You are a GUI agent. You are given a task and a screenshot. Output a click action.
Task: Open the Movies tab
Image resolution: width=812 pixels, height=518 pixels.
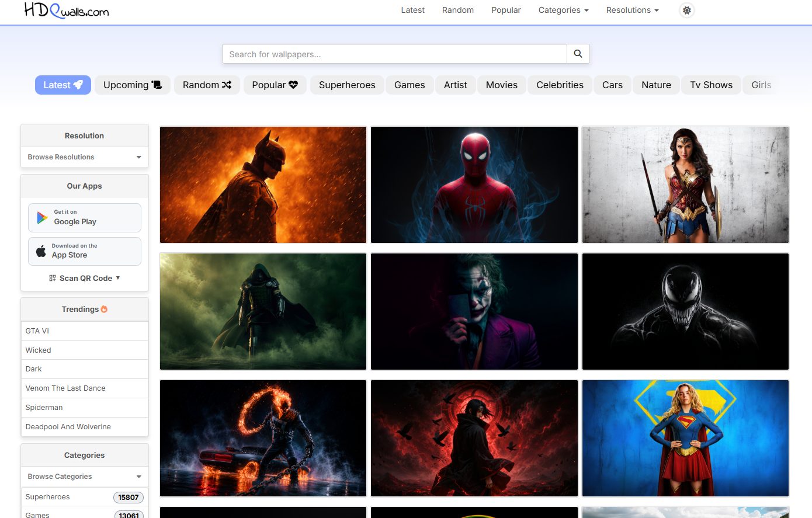(502, 85)
